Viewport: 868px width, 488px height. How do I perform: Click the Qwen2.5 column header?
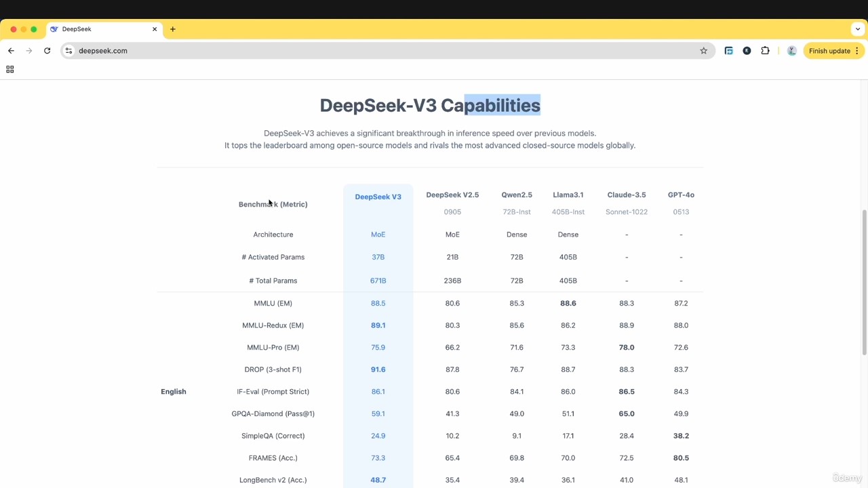pos(517,195)
